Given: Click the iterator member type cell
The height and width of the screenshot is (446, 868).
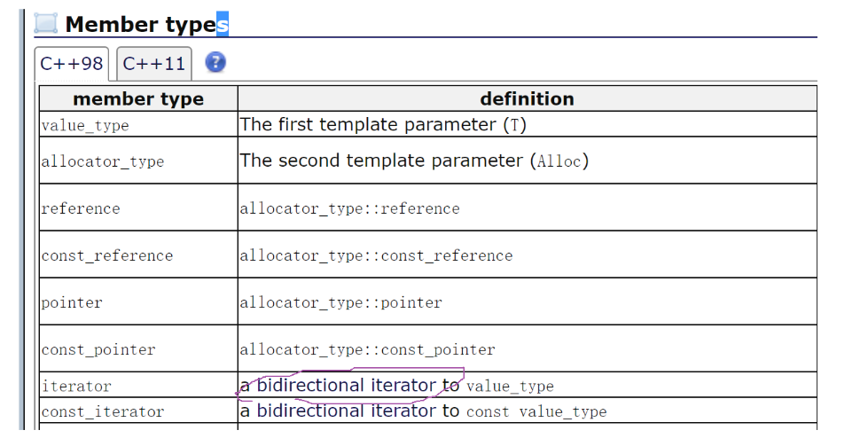Looking at the screenshot, I should click(76, 386).
